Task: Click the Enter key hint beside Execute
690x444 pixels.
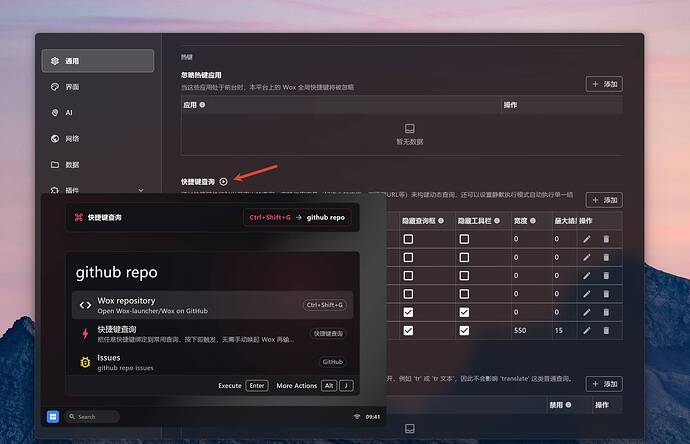Action: (257, 386)
